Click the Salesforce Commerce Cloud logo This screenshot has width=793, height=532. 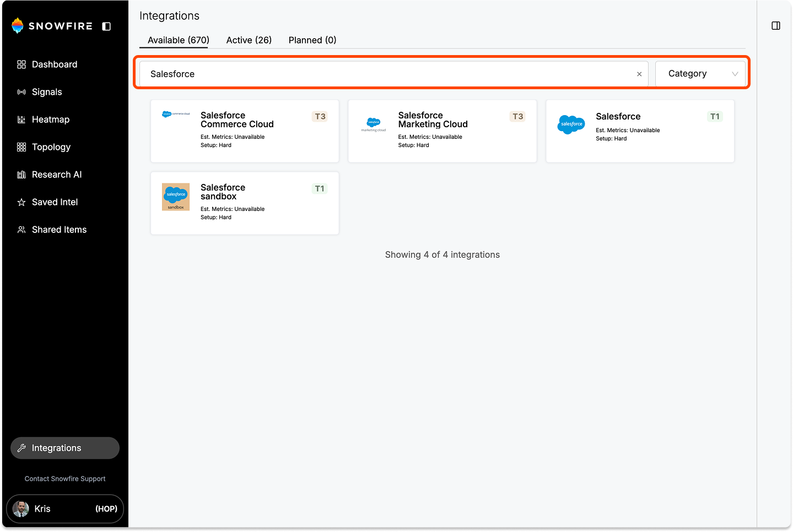(176, 114)
